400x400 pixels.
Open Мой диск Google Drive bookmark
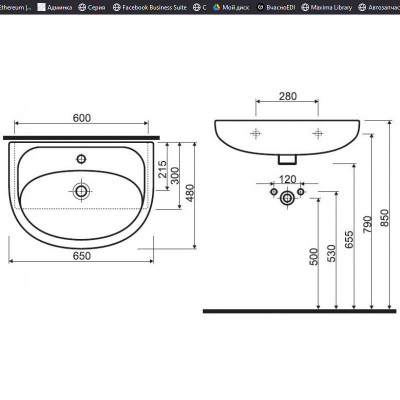click(x=231, y=7)
